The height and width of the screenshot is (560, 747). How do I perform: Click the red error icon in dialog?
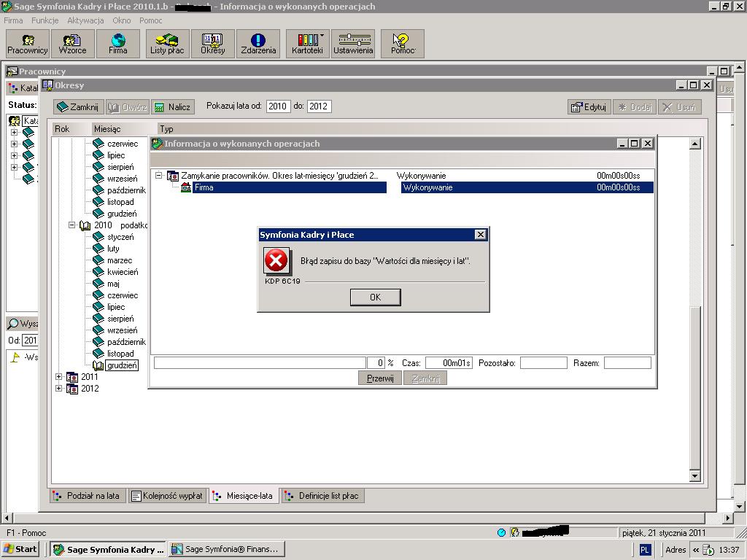tap(276, 260)
